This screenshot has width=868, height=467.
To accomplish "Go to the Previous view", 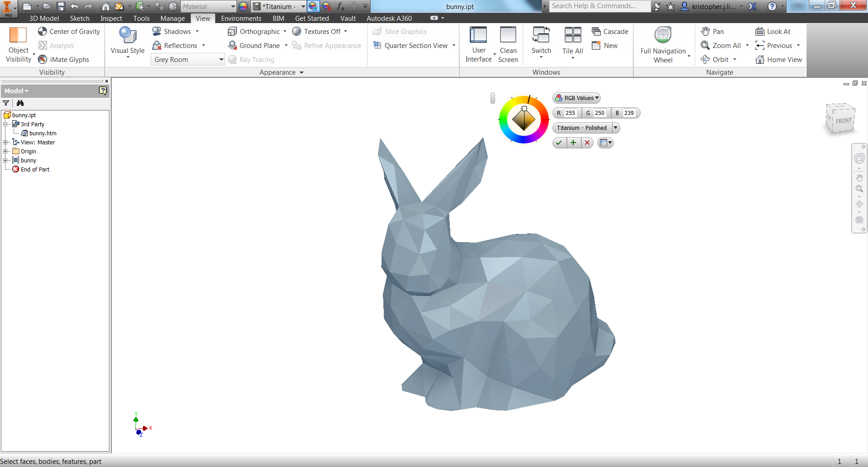I will 774,45.
